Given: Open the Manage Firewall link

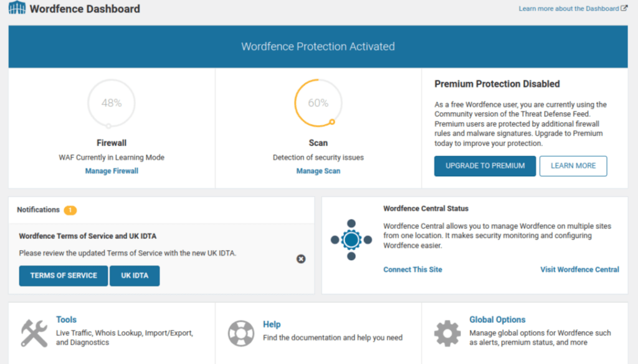Looking at the screenshot, I should (x=112, y=171).
